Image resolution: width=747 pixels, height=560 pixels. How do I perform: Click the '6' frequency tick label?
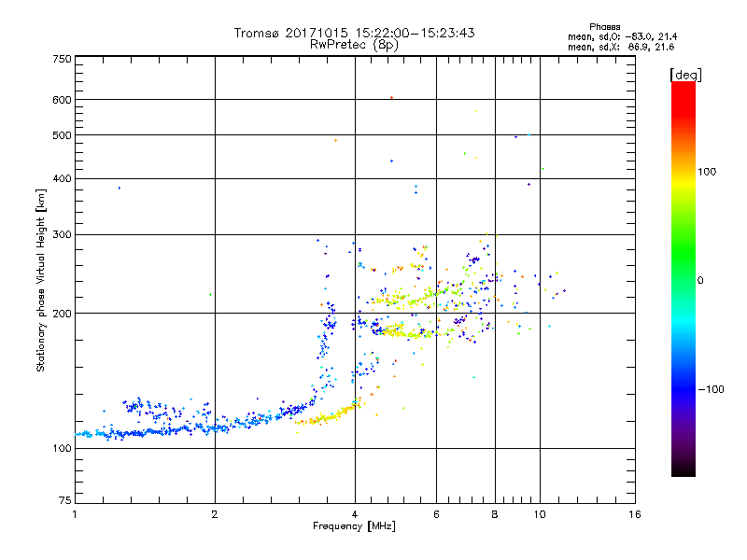436,514
